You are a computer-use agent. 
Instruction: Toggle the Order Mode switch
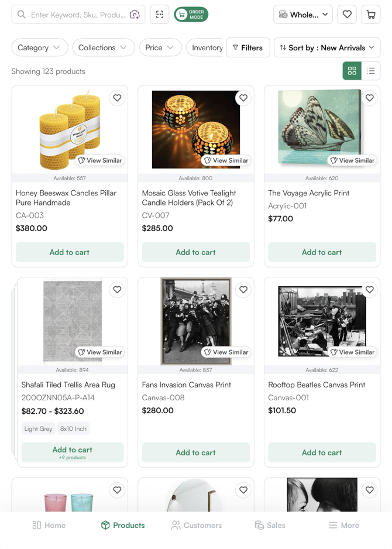[x=191, y=15]
